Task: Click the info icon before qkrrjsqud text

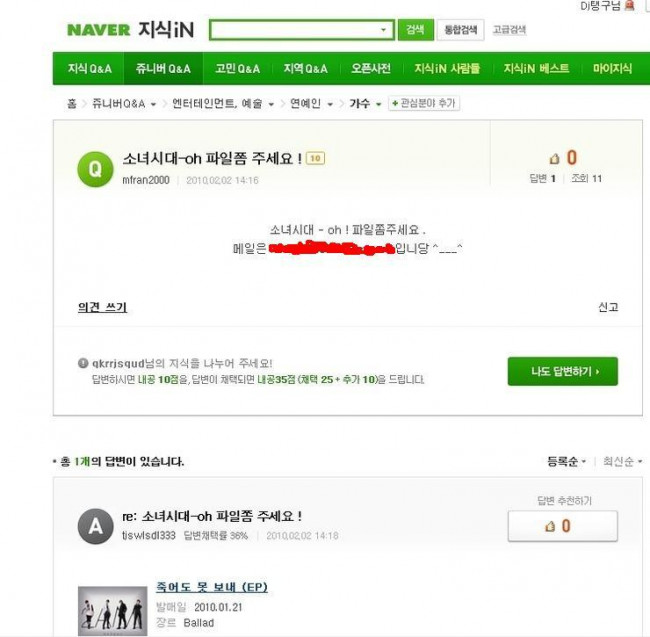Action: (x=83, y=363)
